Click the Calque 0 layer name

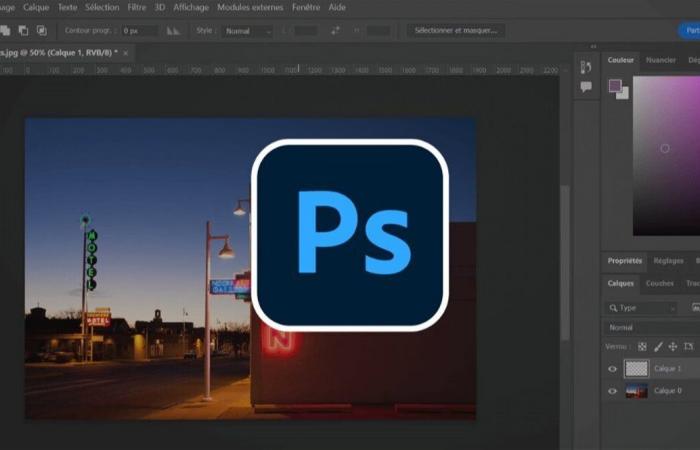coord(667,391)
